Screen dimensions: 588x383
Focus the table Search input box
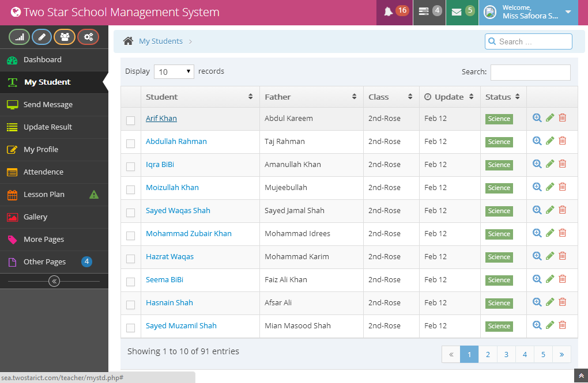pos(530,73)
